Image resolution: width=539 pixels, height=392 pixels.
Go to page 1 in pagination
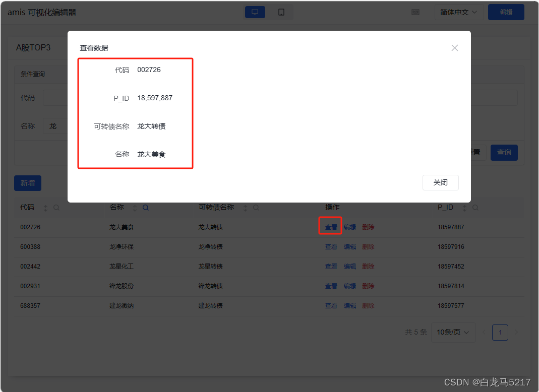click(500, 332)
